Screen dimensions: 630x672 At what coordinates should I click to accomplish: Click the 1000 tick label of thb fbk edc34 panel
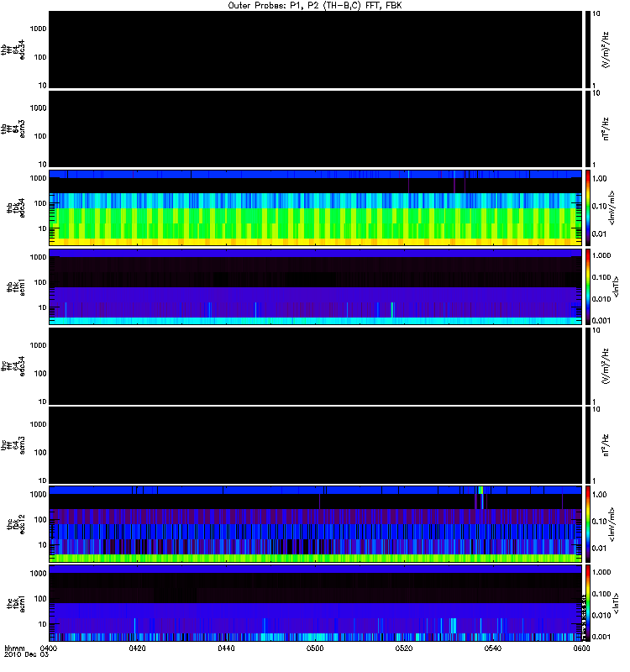(38, 178)
